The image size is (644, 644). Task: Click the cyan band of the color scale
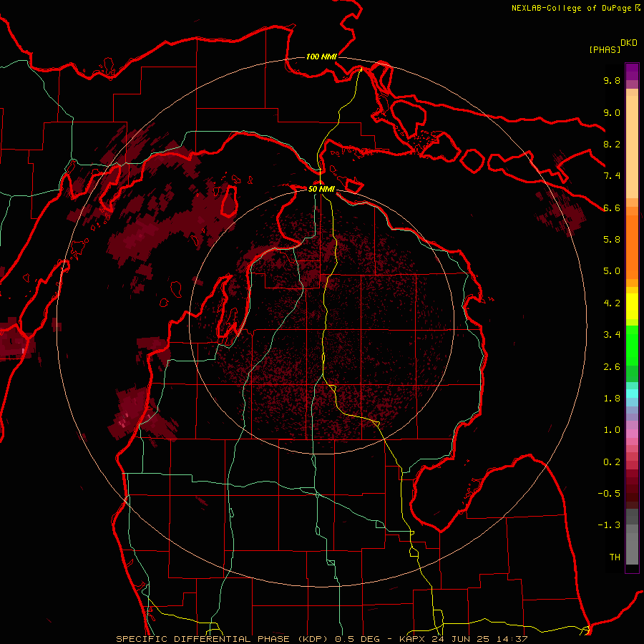(632, 394)
